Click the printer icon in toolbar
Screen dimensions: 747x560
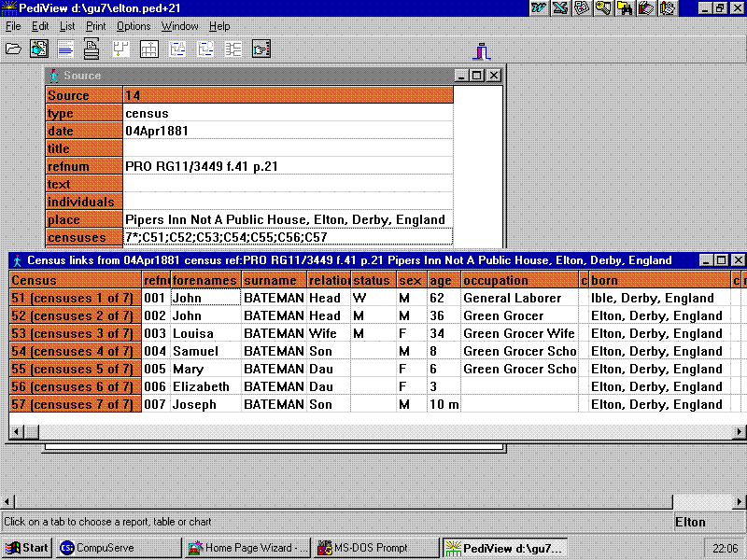coord(92,49)
